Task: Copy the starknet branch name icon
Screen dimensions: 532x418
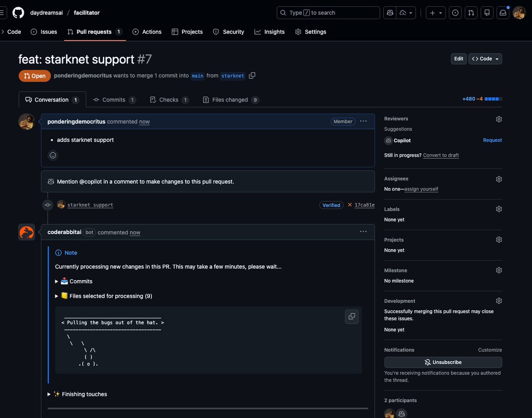Action: pyautogui.click(x=252, y=76)
